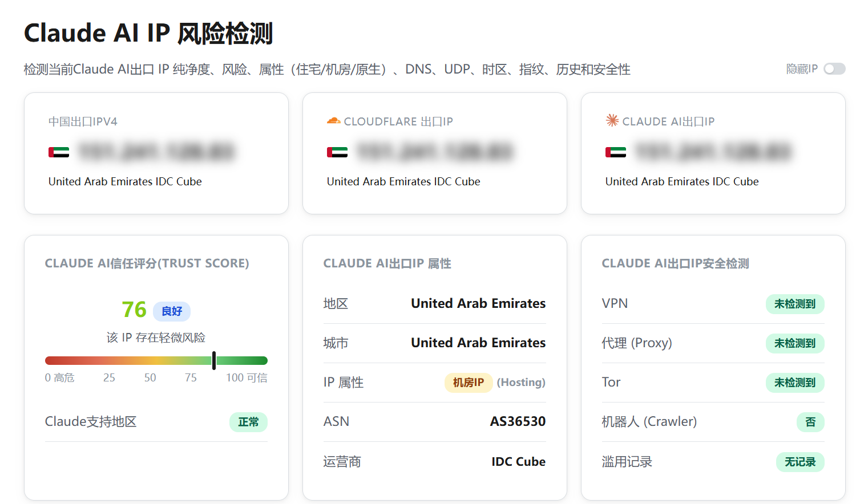Click United Arab Emirates IDC Cube under 中国出口IPV4
856x504 pixels.
coord(125,181)
